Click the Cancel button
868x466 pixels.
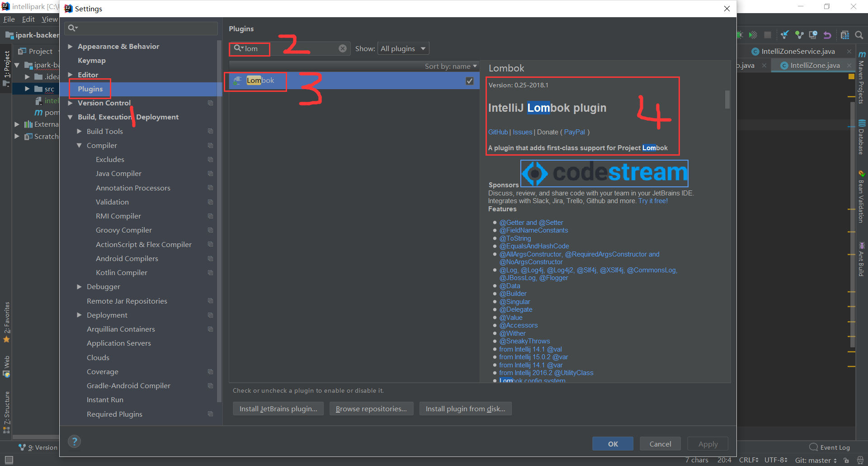click(x=660, y=444)
